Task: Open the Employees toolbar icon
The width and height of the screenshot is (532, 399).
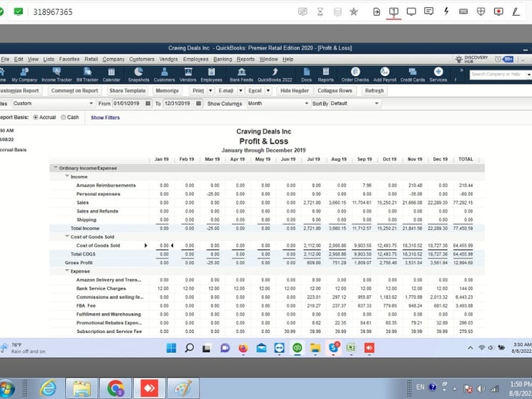Action: coord(211,75)
